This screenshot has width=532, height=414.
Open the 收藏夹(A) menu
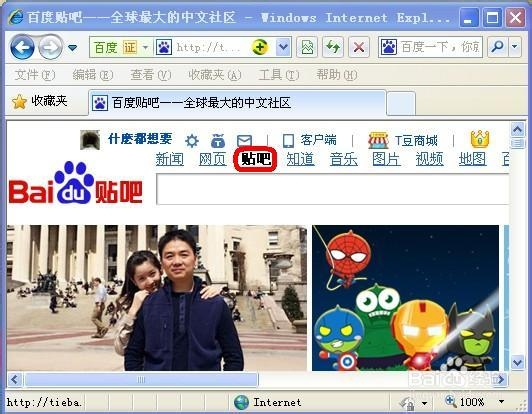pyautogui.click(x=215, y=75)
